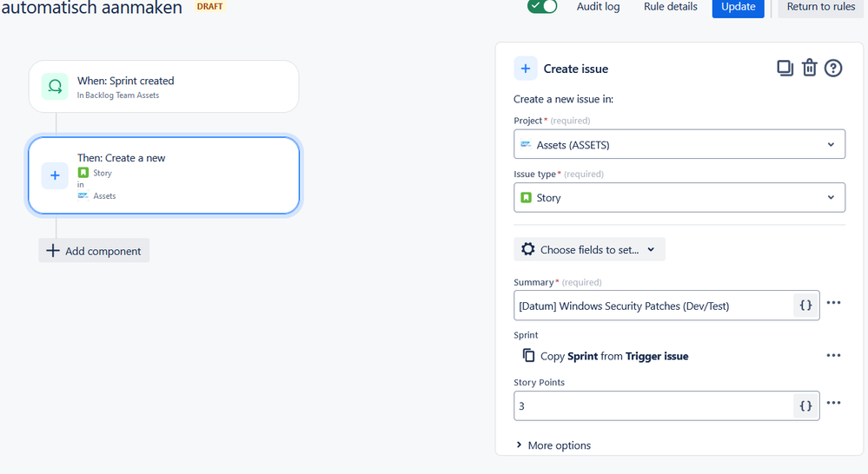Click the sprint trigger refresh icon

coord(55,86)
